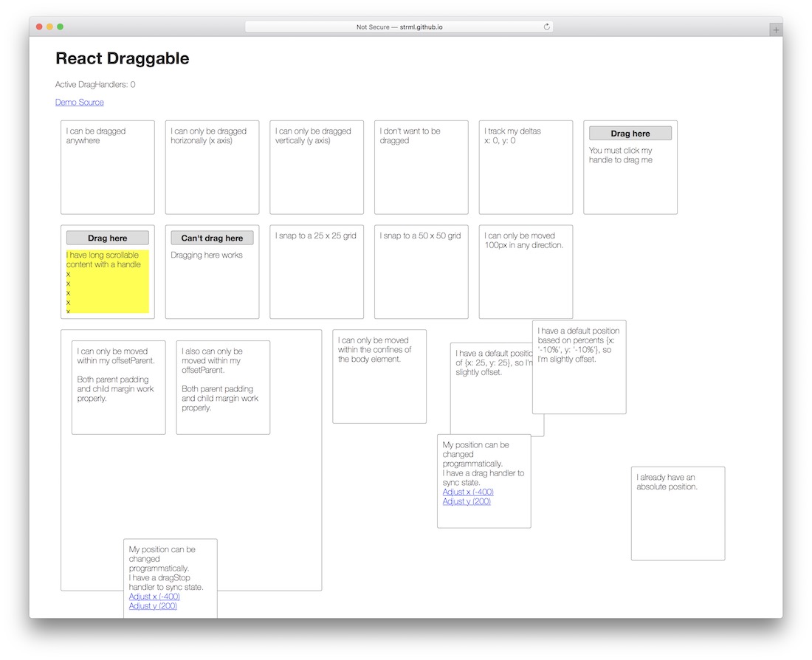Click the 'I snap to a 25 x 25 grid' text
Screen dimensions: 812x660
tap(316, 236)
